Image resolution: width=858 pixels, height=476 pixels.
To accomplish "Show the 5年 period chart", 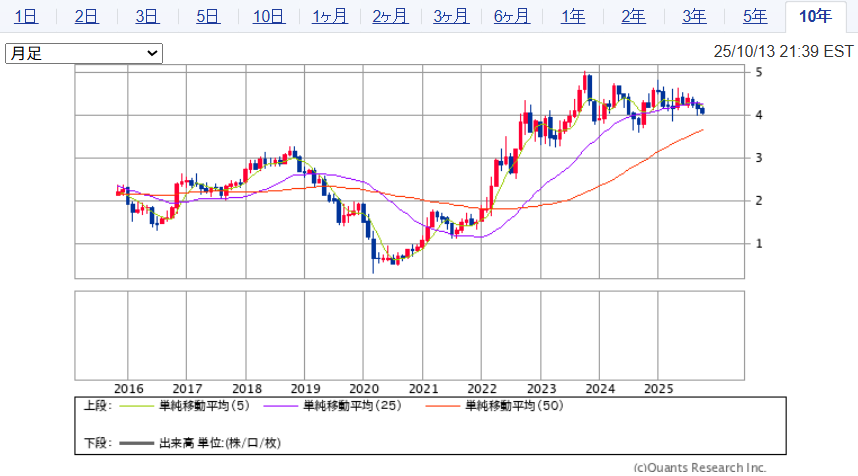I will click(755, 16).
